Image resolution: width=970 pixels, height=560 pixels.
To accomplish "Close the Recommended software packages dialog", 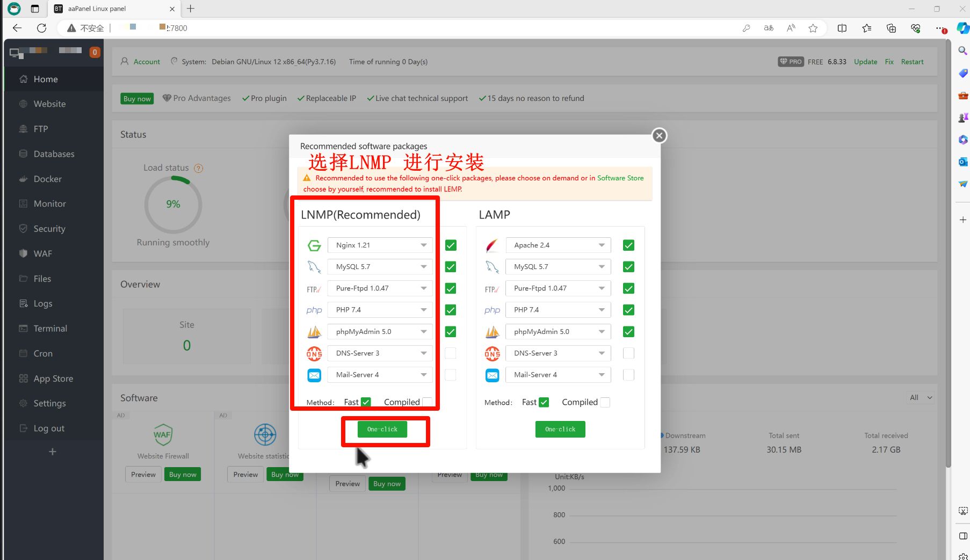I will point(660,136).
